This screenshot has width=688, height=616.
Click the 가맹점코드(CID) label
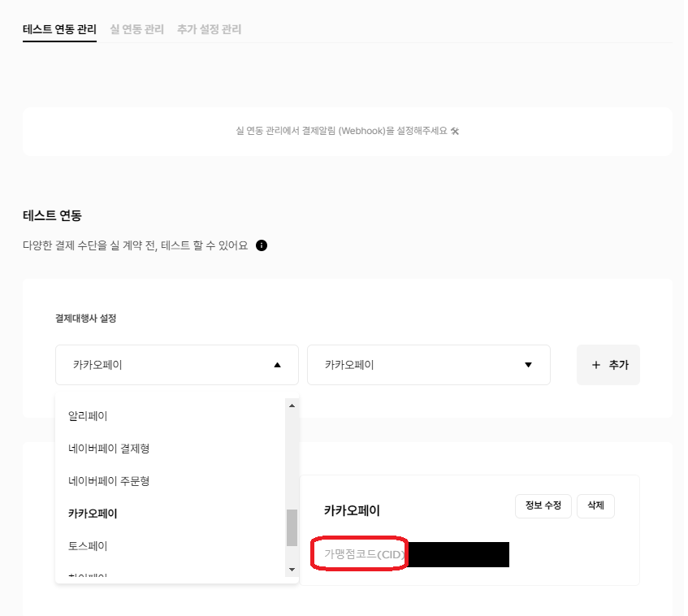click(364, 554)
